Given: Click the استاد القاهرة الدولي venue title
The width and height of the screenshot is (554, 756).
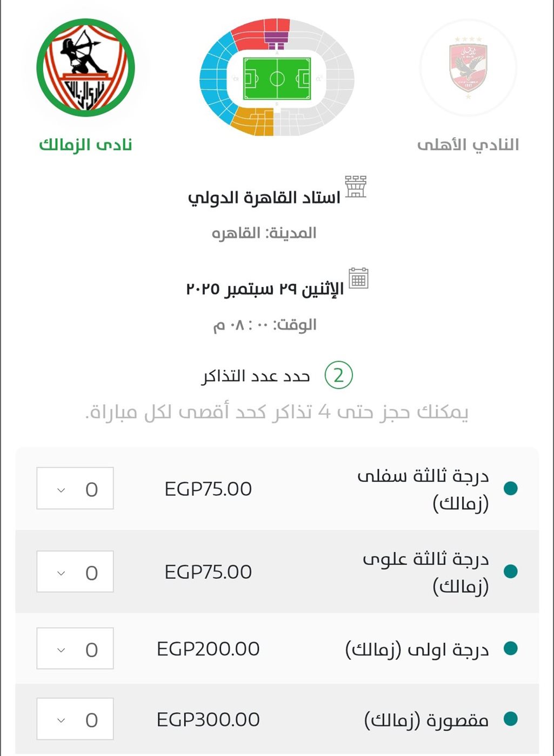Looking at the screenshot, I should point(264,197).
